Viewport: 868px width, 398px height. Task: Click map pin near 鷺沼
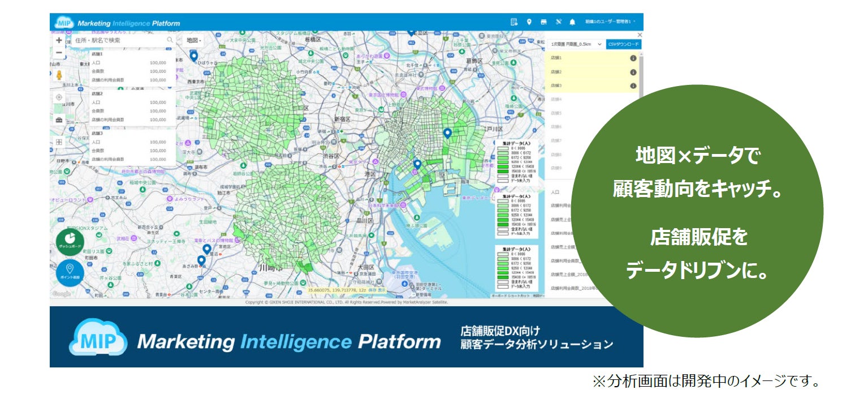pyautogui.click(x=206, y=249)
